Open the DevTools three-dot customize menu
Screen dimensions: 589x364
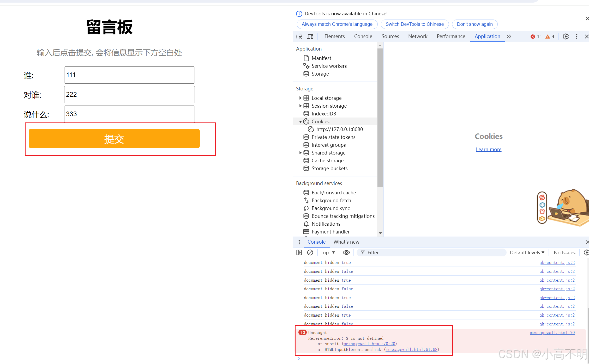click(x=577, y=36)
